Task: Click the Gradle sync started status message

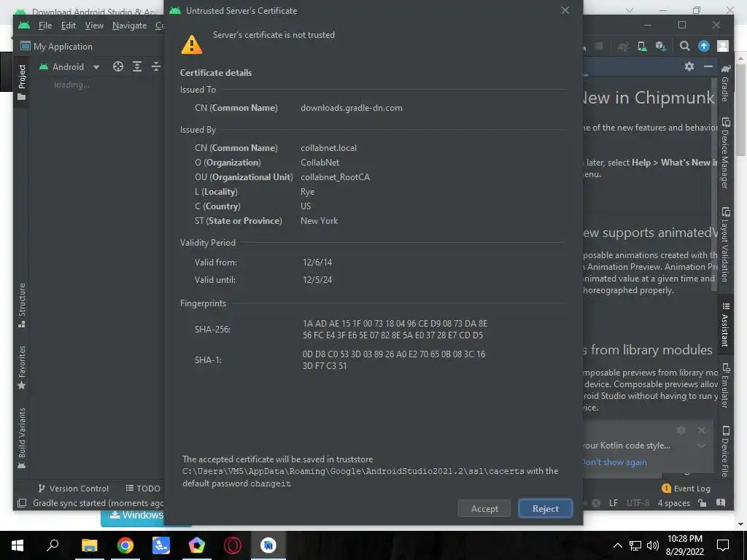Action: coord(98,503)
